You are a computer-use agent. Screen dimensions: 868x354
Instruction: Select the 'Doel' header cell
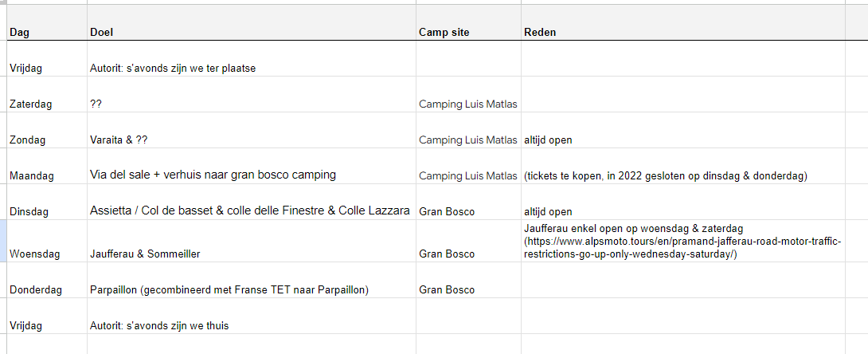click(252, 22)
